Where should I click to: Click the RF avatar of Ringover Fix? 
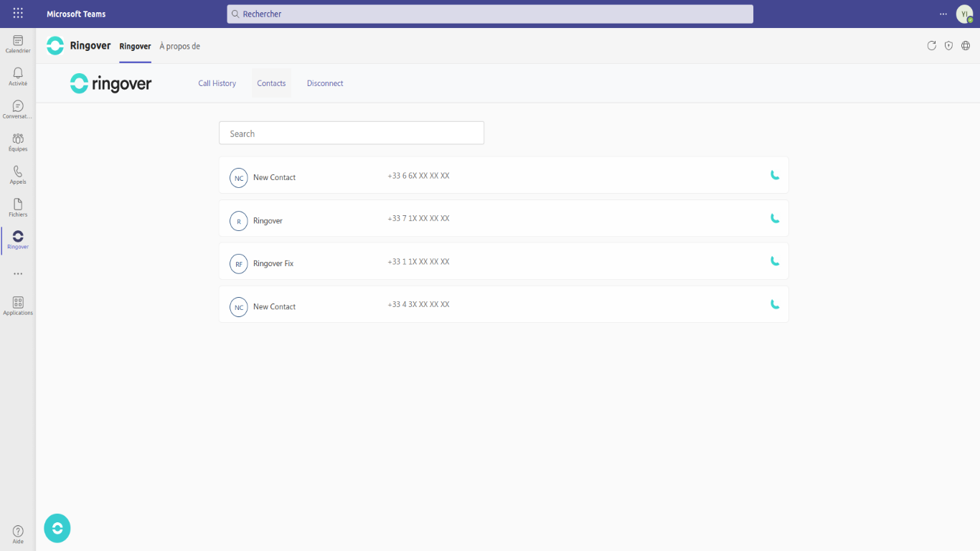239,264
